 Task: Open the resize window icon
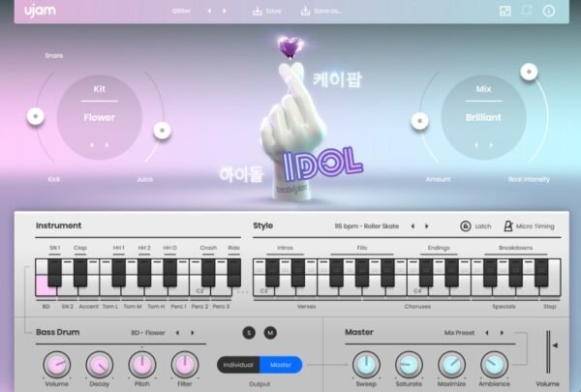click(x=505, y=11)
